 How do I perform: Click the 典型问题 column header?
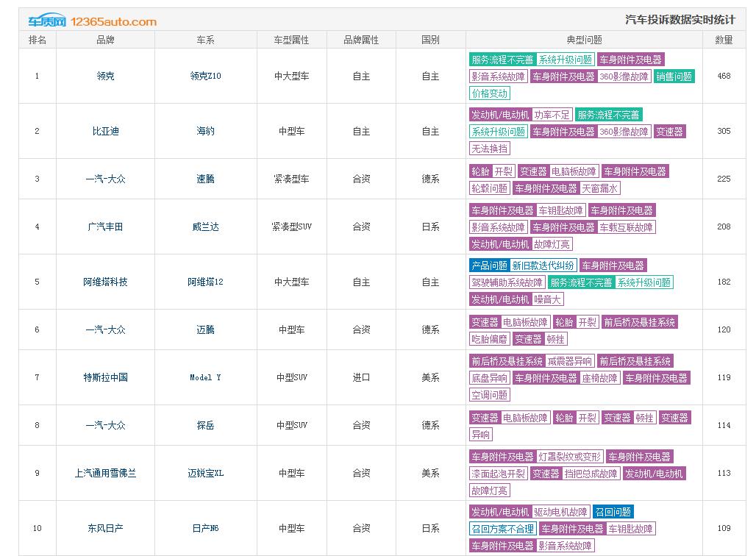pyautogui.click(x=584, y=40)
